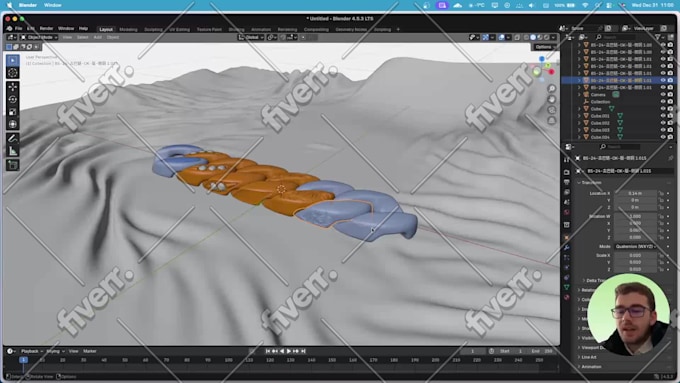Hide the Camera object in viewport

coord(663,95)
